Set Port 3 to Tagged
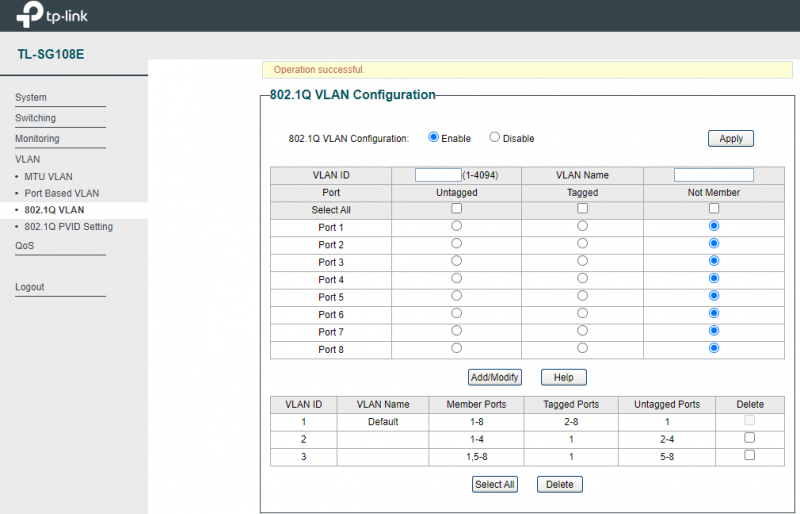The height and width of the screenshot is (514, 800). pos(583,262)
